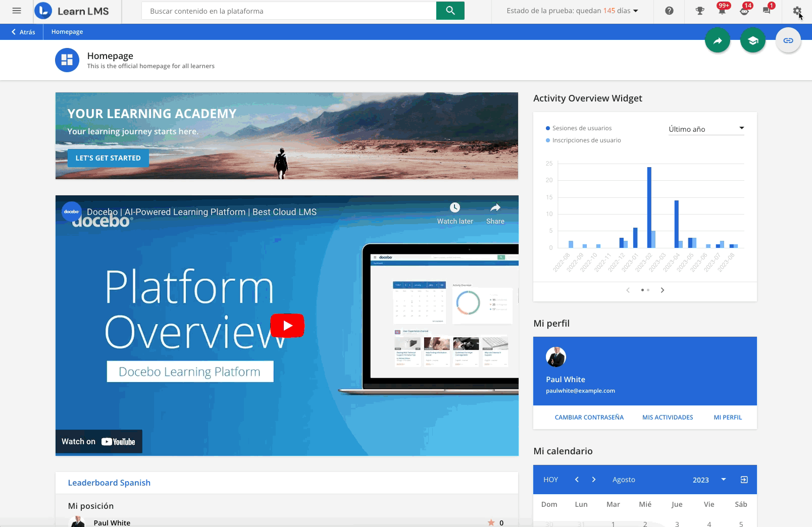This screenshot has width=812, height=527.
Task: Click Paul White's profile avatar
Action: (556, 357)
